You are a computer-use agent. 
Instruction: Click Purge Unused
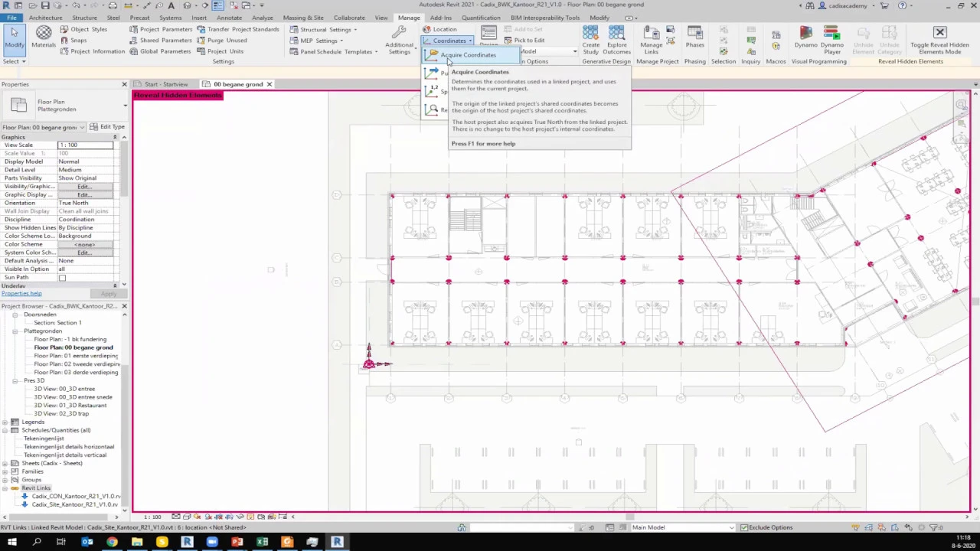pos(222,41)
